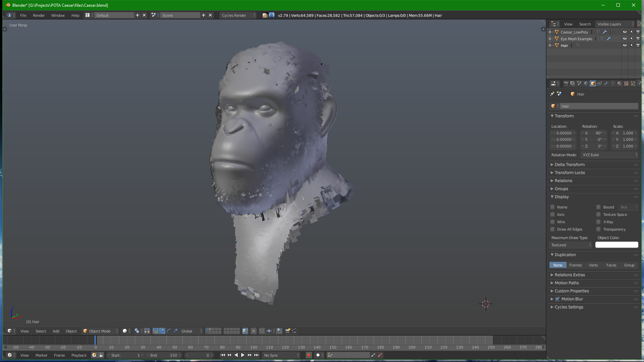Click the delete keyframe icon in timeline
Image resolution: width=644 pixels, height=362 pixels.
pos(380,355)
